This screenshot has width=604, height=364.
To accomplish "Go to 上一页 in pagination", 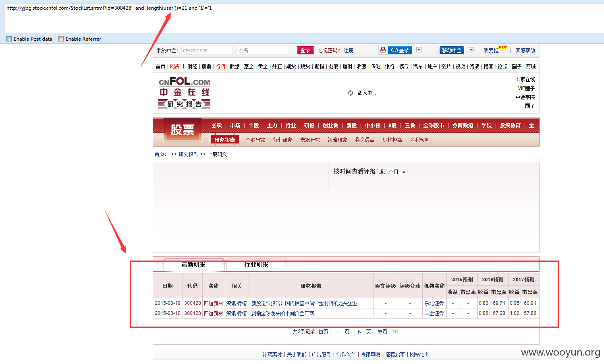I will tap(342, 332).
